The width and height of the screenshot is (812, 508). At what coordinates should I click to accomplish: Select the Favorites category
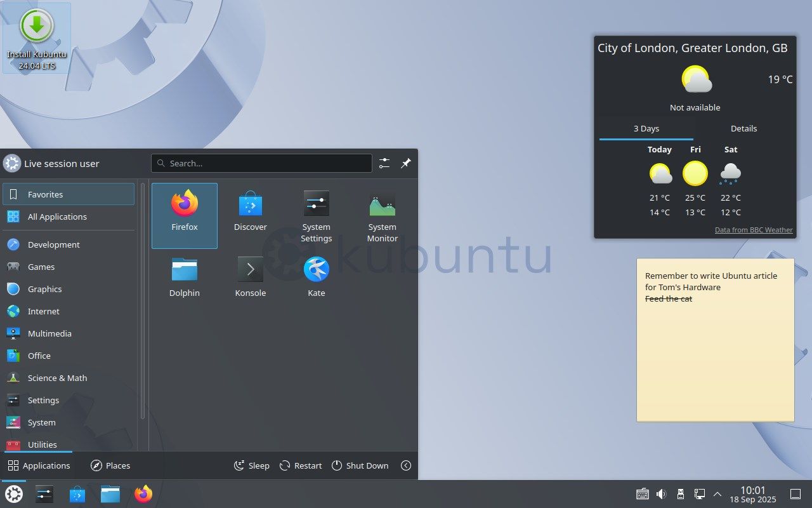click(69, 194)
